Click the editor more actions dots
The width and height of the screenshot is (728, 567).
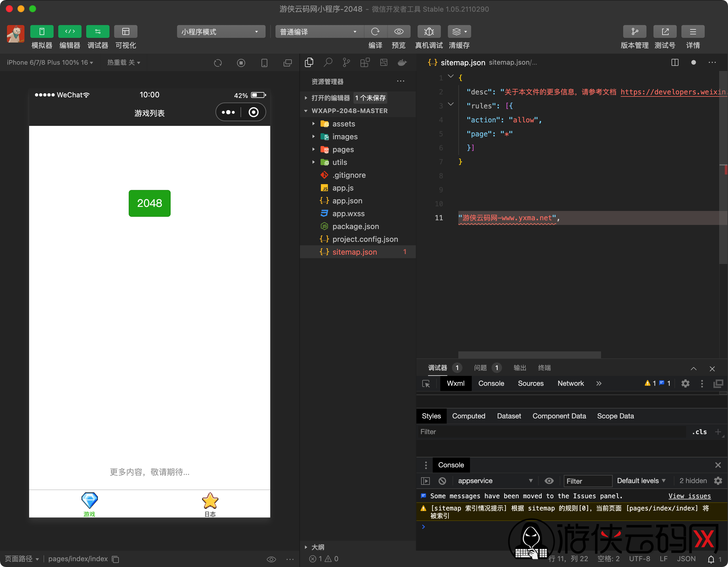[712, 62]
